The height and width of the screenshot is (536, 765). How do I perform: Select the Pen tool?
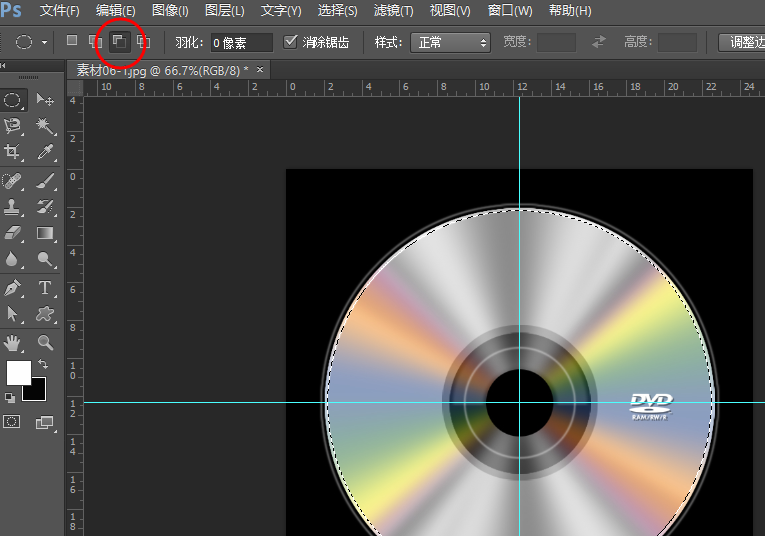(12, 288)
